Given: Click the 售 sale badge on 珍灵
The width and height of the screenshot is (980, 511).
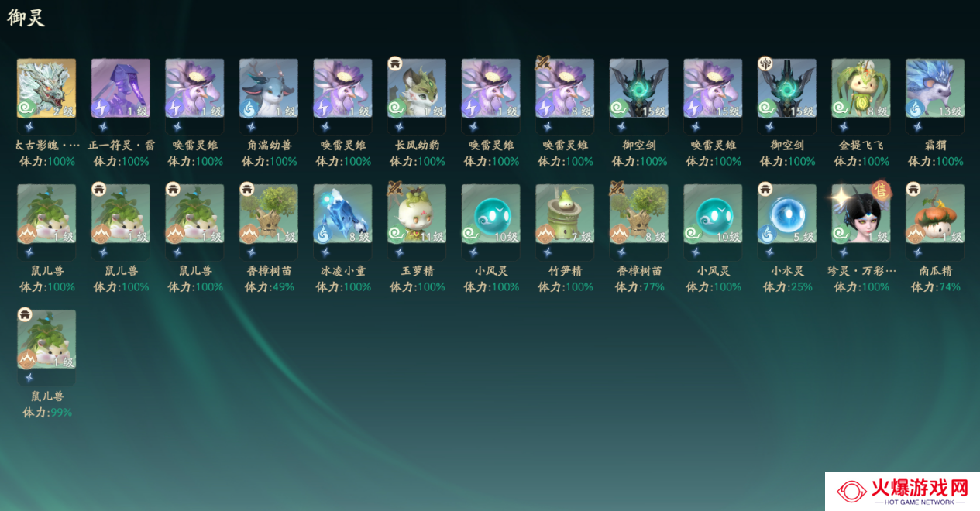Looking at the screenshot, I should [880, 190].
